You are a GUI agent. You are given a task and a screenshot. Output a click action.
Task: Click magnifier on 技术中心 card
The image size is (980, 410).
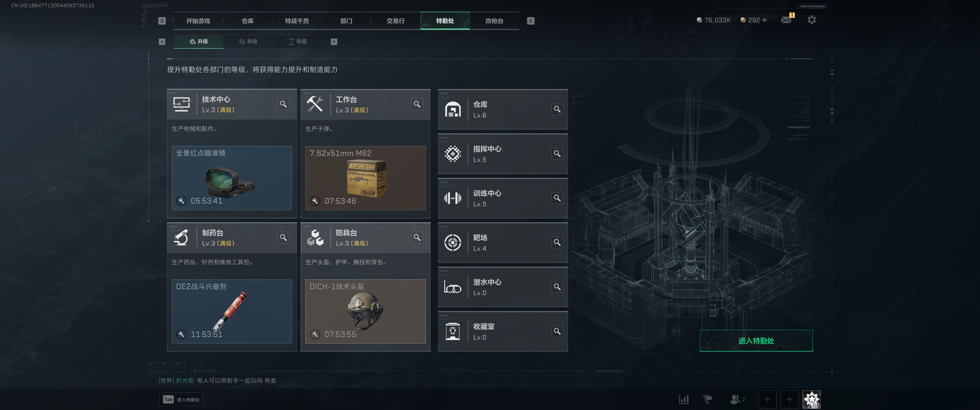283,104
